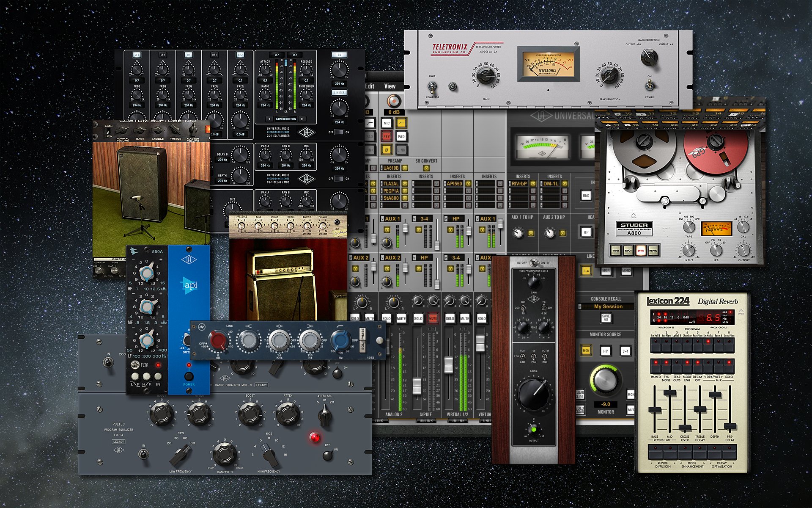This screenshot has width=812, height=508.
Task: Toggle the 610-B preamp OFF/ON switch
Action: [x=534, y=263]
